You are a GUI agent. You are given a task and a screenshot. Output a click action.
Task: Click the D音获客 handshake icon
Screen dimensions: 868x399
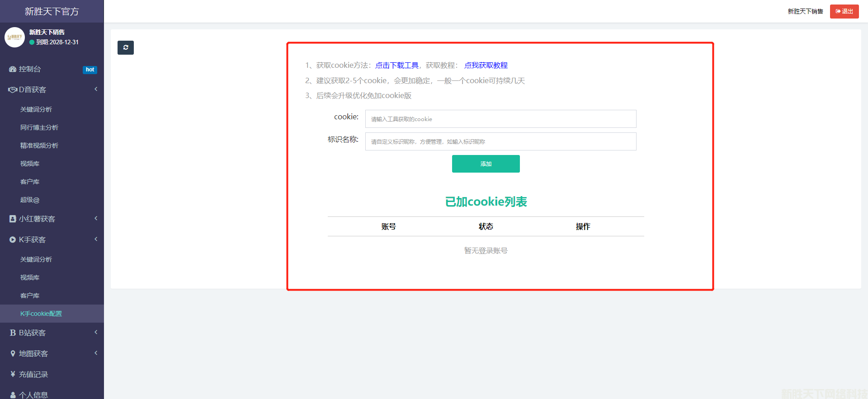pyautogui.click(x=13, y=90)
